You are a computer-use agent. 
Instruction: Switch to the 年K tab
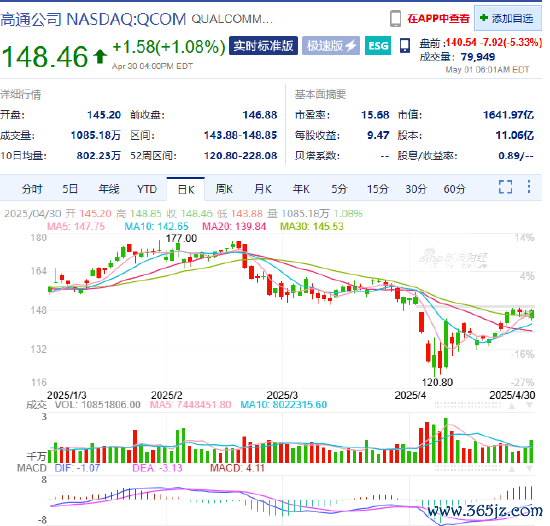pos(301,189)
